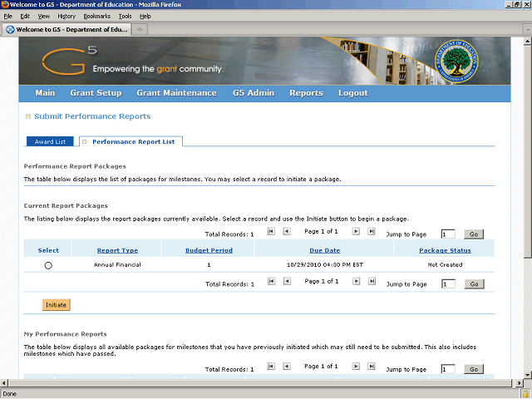Click the security lock icon in status bar
532x399 pixels.
[525, 394]
